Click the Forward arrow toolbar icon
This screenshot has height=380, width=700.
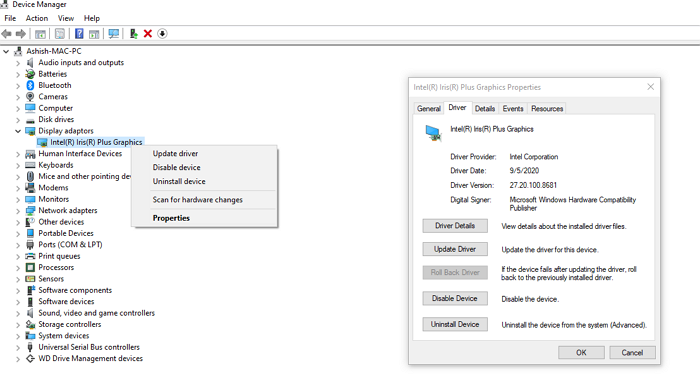pyautogui.click(x=21, y=33)
